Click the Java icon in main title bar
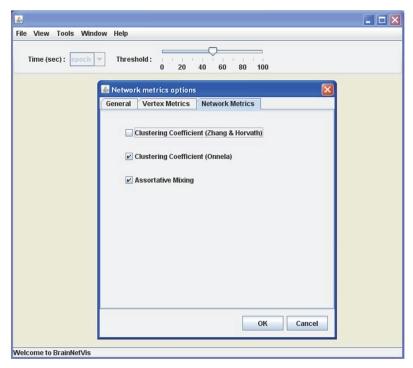This screenshot has width=413, height=368. tap(19, 20)
